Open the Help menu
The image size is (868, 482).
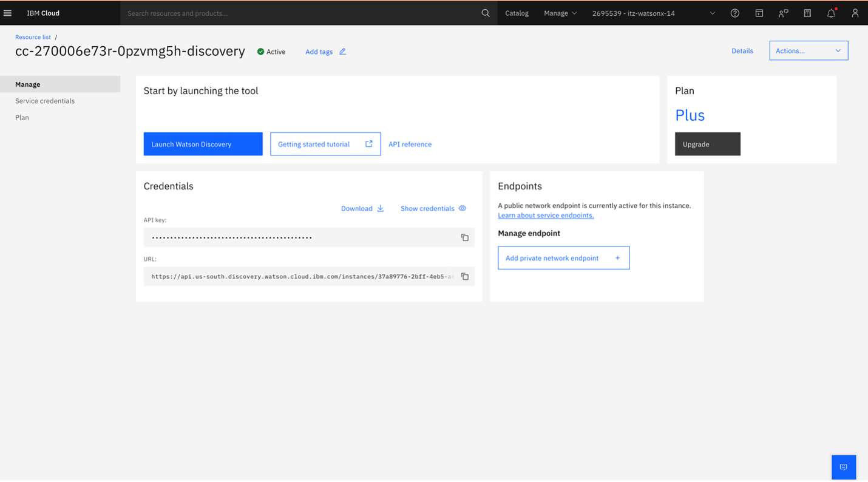[734, 13]
